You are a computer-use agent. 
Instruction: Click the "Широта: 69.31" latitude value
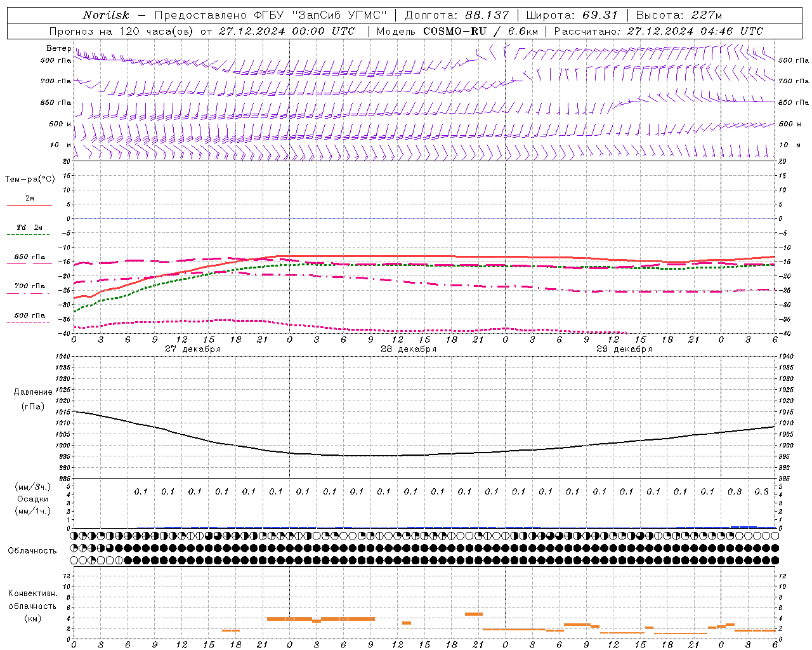click(x=572, y=15)
